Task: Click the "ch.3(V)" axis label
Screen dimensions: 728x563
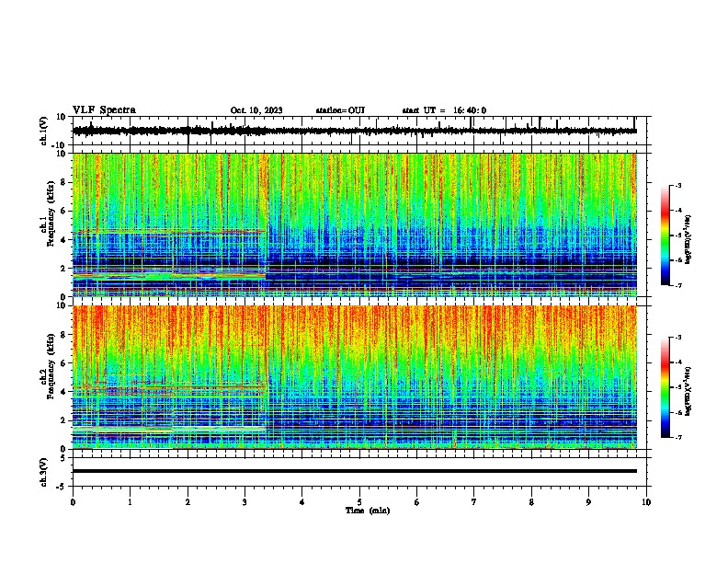Action: click(44, 472)
